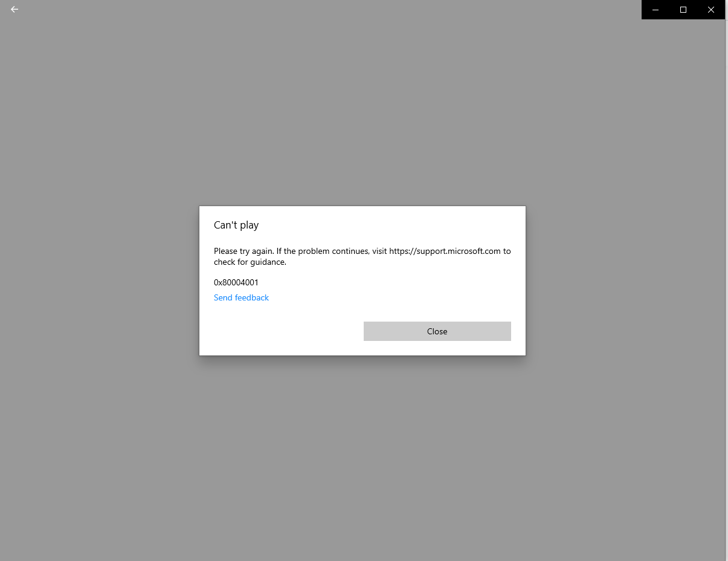Click the word 'feedback' in the blue link
This screenshot has width=728, height=561.
point(252,297)
